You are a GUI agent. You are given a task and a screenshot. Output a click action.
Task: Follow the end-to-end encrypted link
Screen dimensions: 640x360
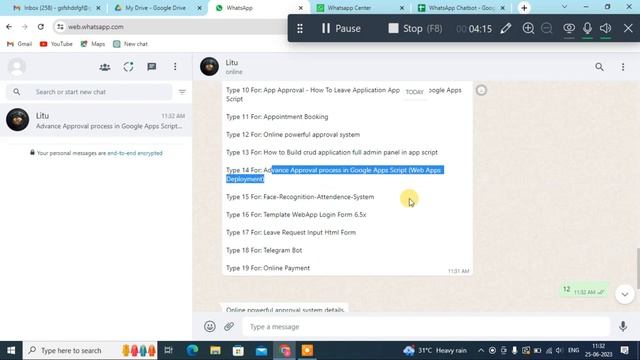pyautogui.click(x=135, y=153)
